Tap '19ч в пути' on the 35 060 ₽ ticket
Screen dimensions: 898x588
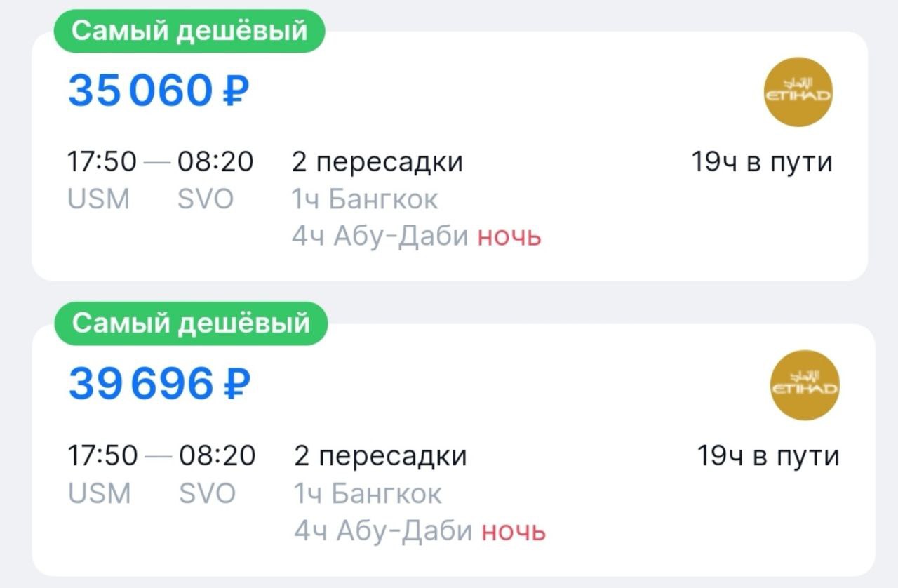pyautogui.click(x=762, y=162)
